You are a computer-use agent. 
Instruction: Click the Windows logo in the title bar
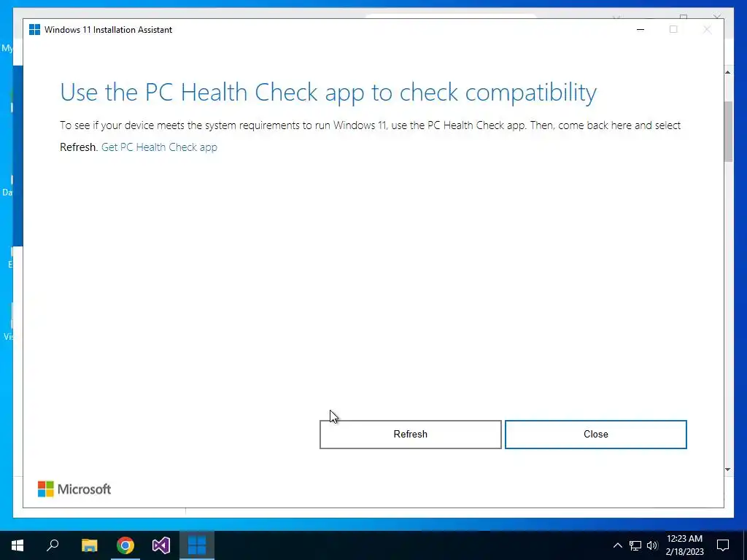[34, 29]
